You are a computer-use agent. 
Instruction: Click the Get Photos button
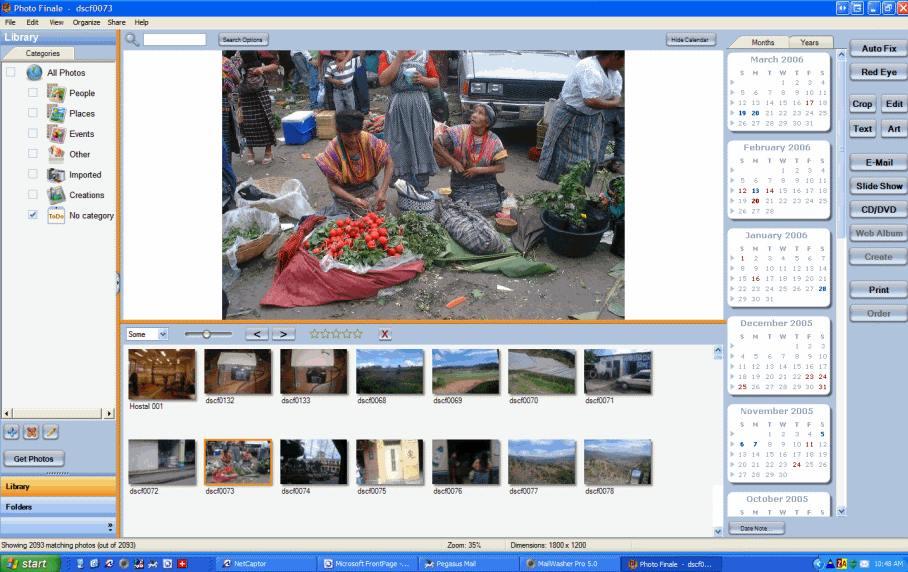tap(34, 459)
